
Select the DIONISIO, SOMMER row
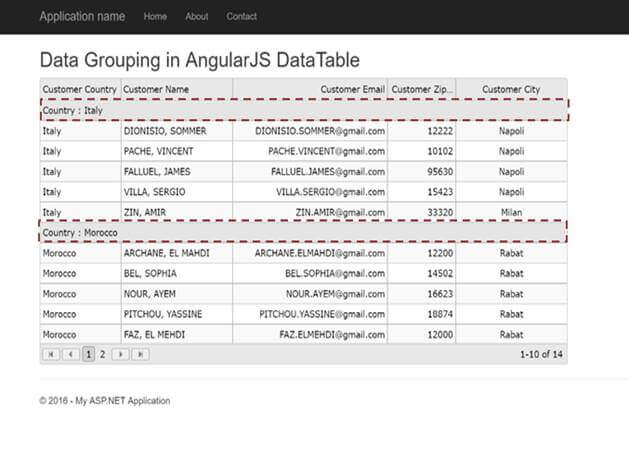pyautogui.click(x=304, y=131)
